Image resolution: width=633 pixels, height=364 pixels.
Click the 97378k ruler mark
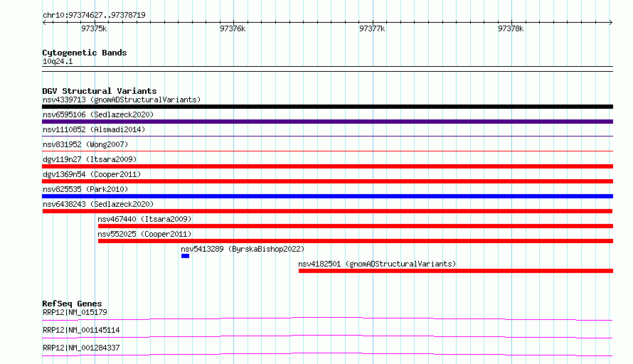point(511,28)
